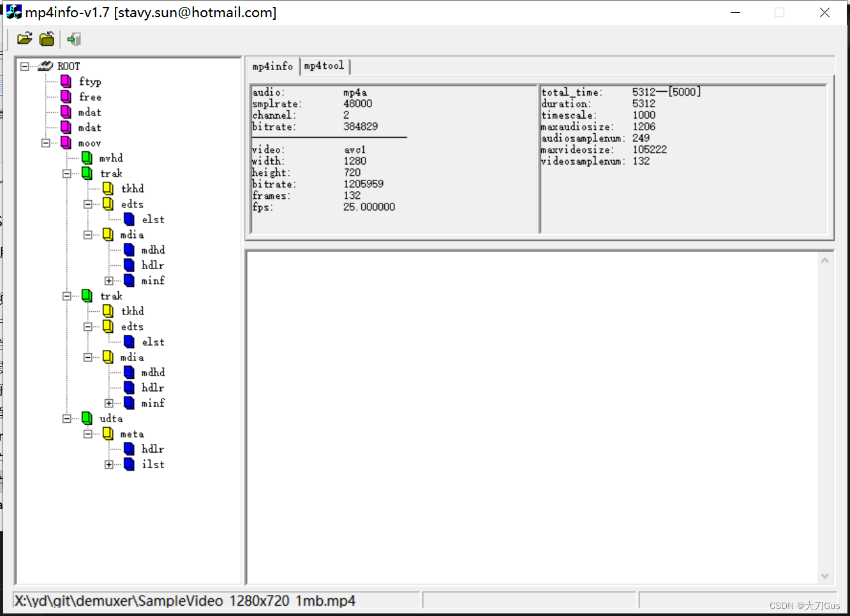Image resolution: width=850 pixels, height=616 pixels.
Task: Select the meta box in tree
Action: 132,434
